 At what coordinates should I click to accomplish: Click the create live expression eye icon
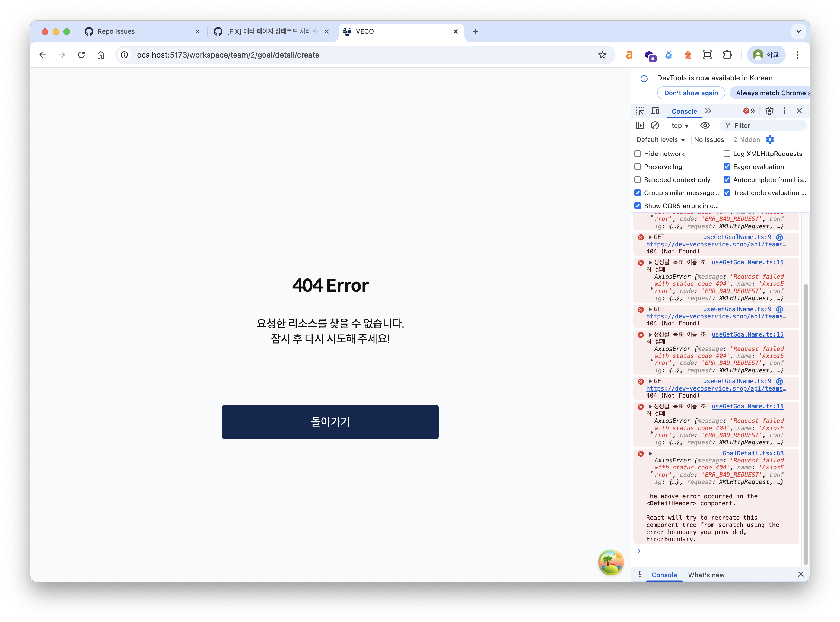click(705, 125)
